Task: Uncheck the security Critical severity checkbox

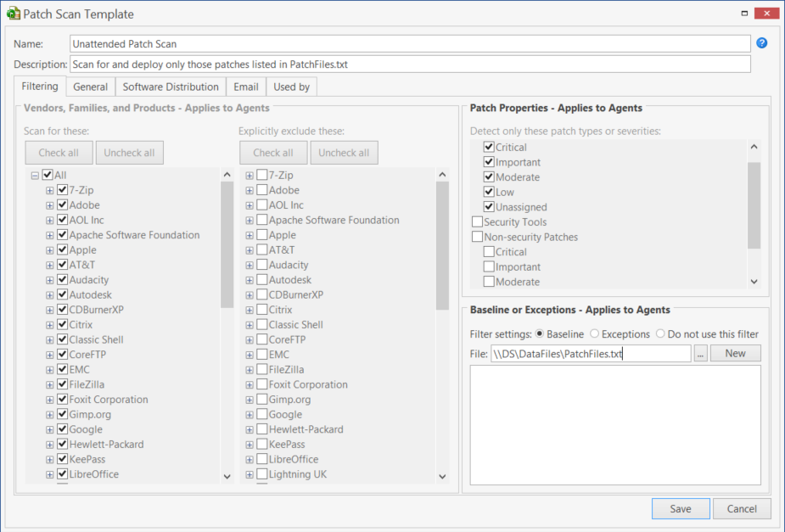Action: (x=489, y=147)
